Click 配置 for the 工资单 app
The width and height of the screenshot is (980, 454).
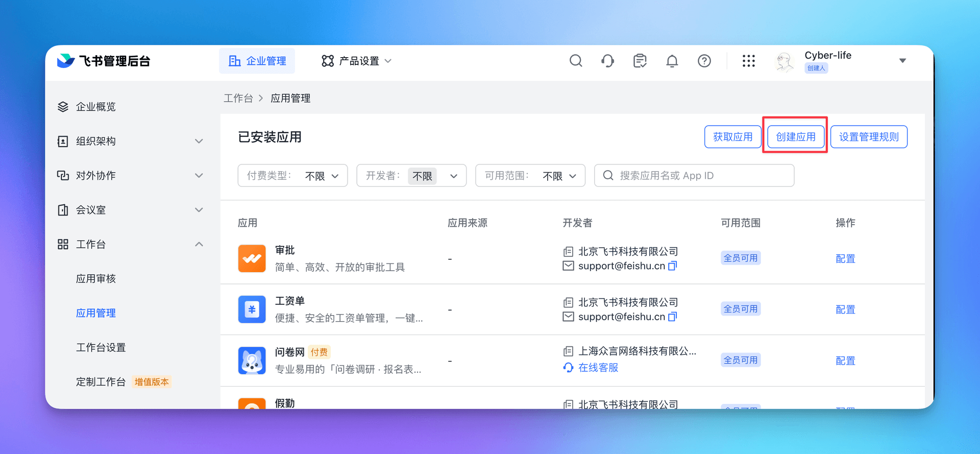(845, 309)
